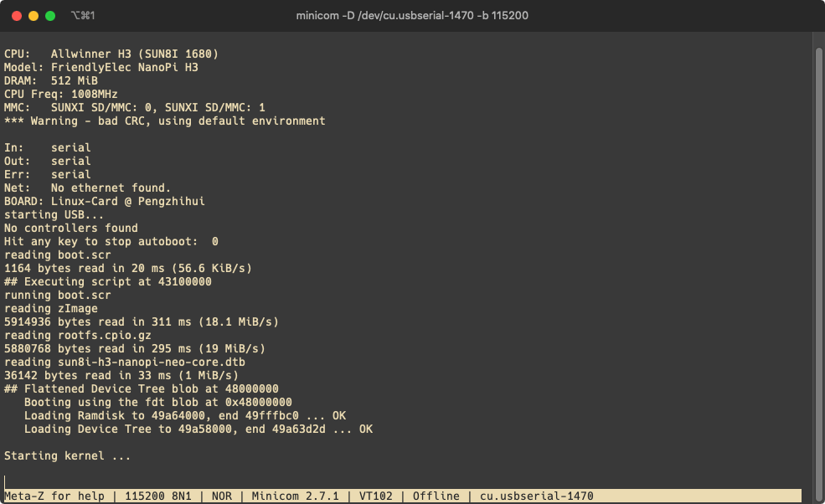Screen dimensions: 825x504
Task: Click the 'reading boot.scr' line
Action: click(58, 255)
